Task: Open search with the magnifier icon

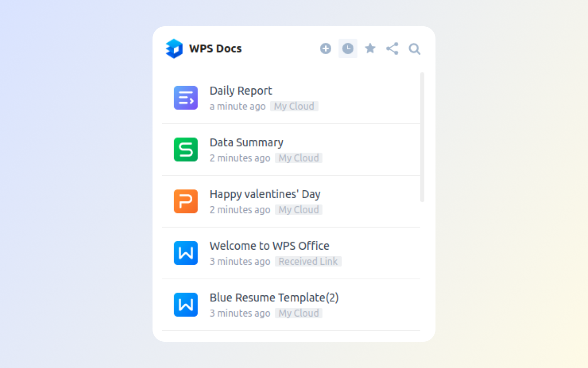Action: pos(415,49)
